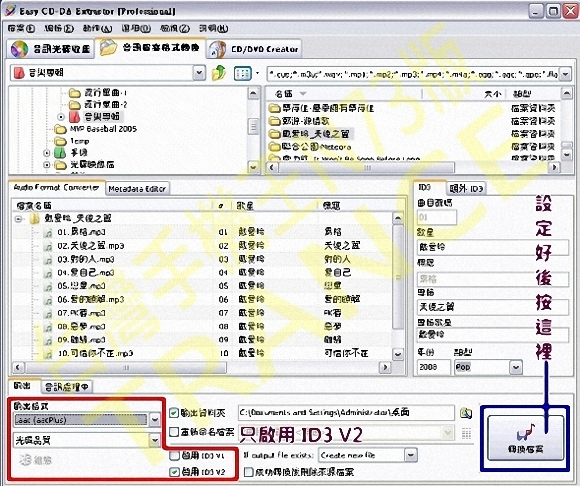Select MVP Baseball 2005 in folder tree

coord(103,129)
